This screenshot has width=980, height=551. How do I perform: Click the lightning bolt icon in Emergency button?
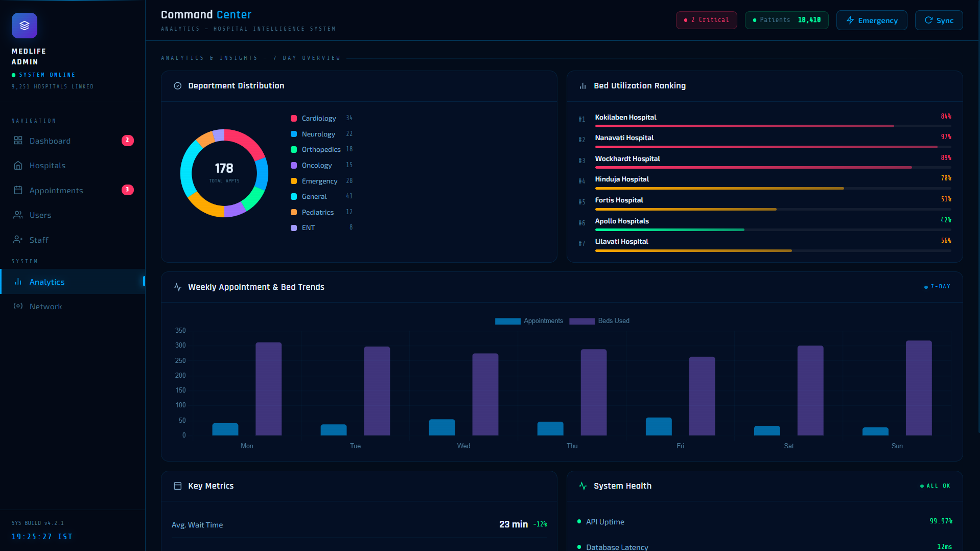click(850, 20)
